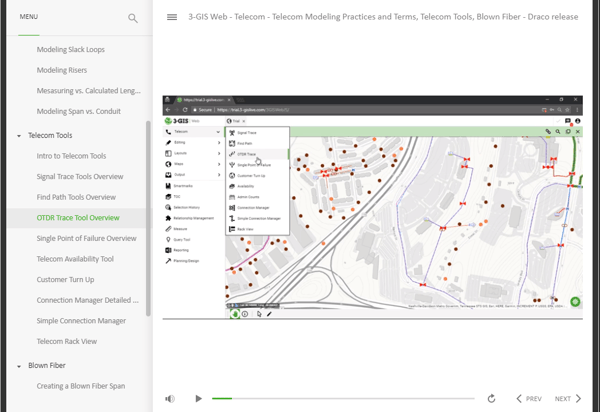This screenshot has width=600, height=412.
Task: Open Creating a Blown Fiber Span lesson
Action: 81,386
